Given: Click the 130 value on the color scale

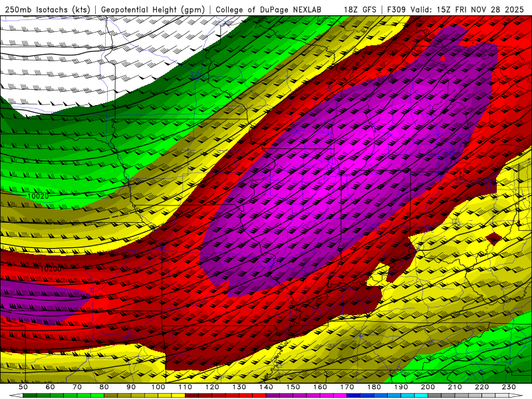Looking at the screenshot, I should (239, 387).
